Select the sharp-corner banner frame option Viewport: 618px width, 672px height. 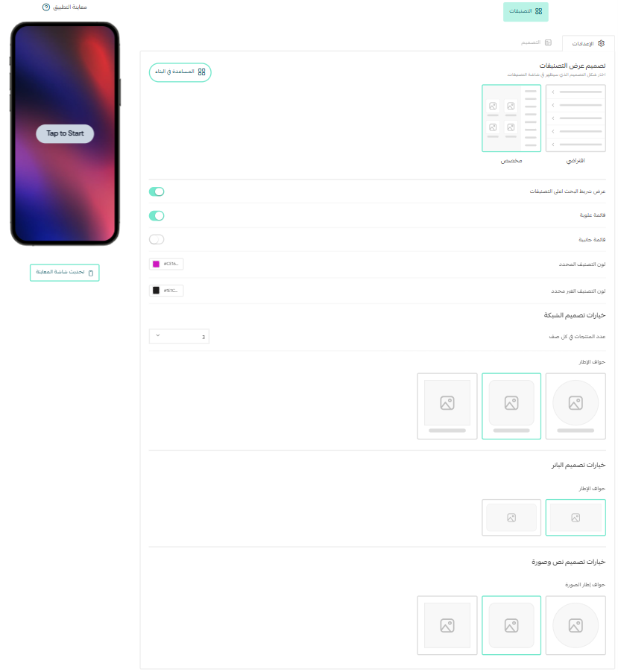tap(576, 517)
